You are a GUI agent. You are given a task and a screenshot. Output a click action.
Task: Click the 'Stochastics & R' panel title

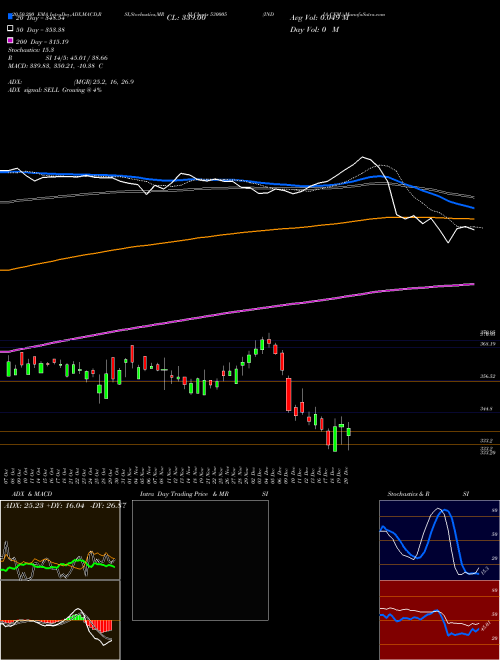(x=408, y=494)
